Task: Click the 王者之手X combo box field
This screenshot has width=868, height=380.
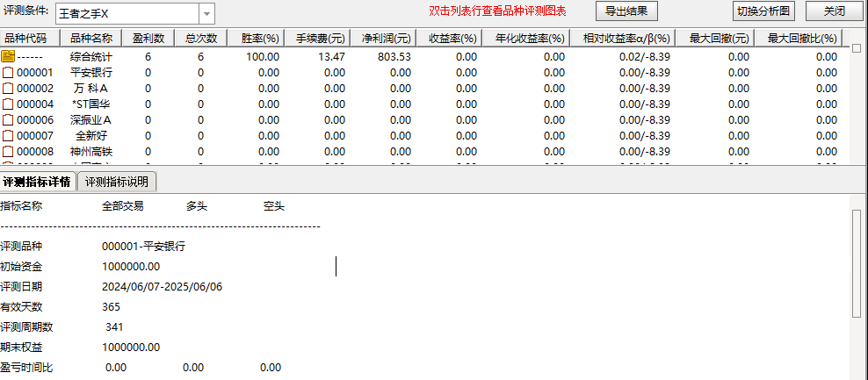Action: (127, 14)
